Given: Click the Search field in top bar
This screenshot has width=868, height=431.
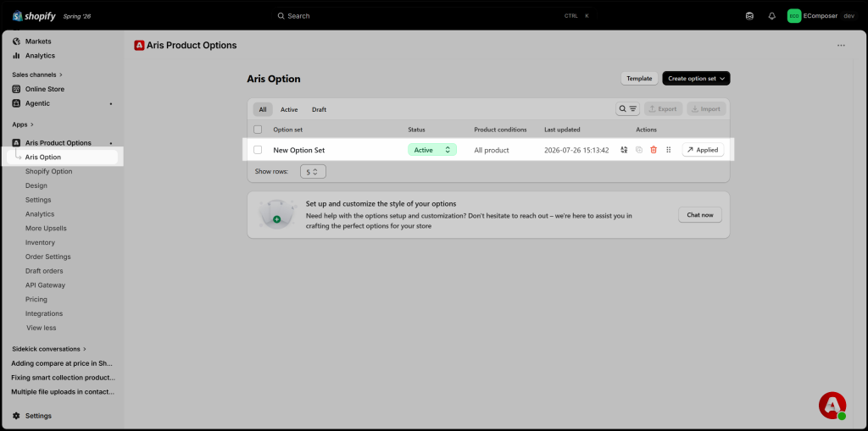Looking at the screenshot, I should point(434,16).
